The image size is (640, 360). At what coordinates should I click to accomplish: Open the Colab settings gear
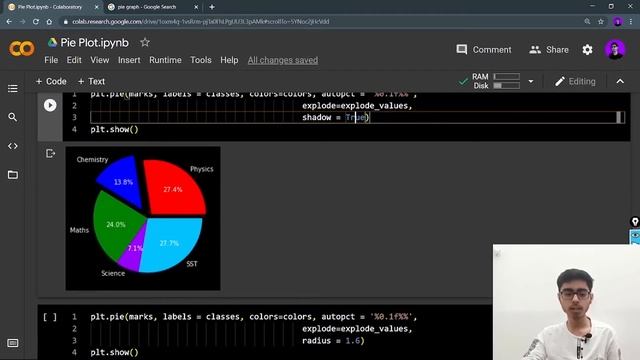[x=587, y=50]
